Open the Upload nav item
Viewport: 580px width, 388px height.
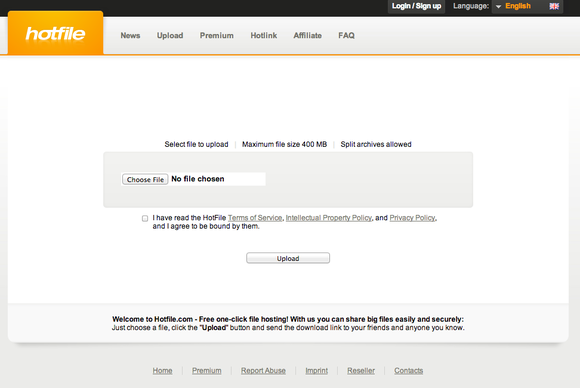(x=170, y=36)
